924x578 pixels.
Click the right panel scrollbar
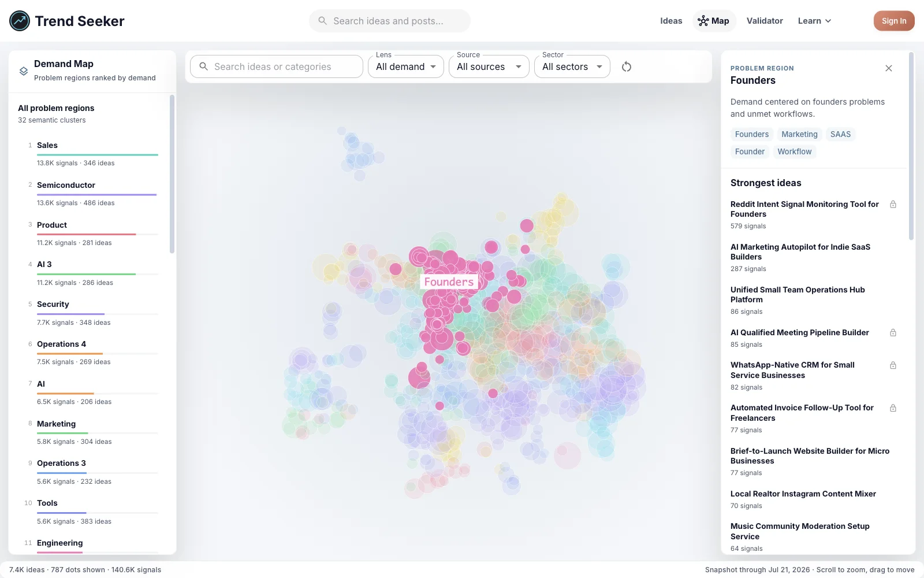(911, 146)
